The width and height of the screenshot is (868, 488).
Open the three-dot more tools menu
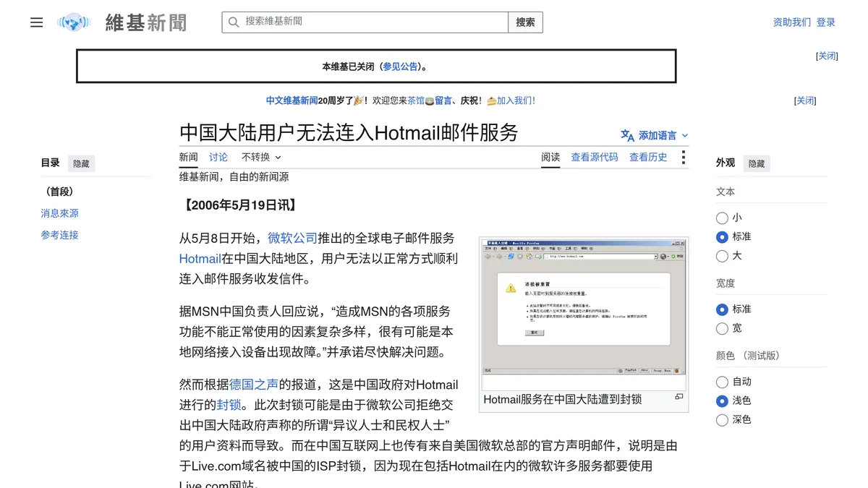click(683, 157)
